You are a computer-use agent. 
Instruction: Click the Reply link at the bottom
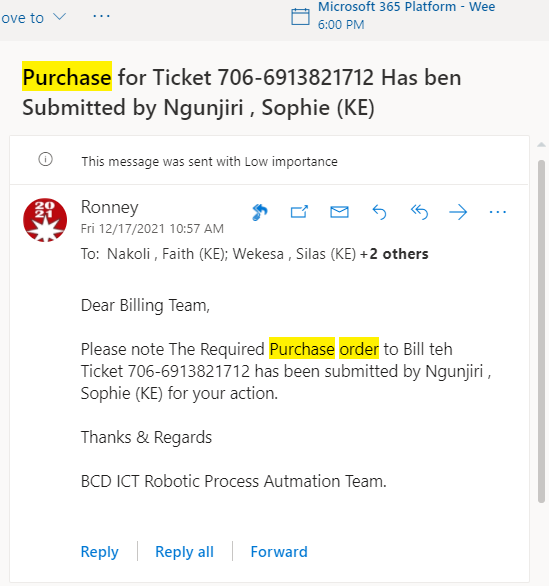click(x=99, y=552)
